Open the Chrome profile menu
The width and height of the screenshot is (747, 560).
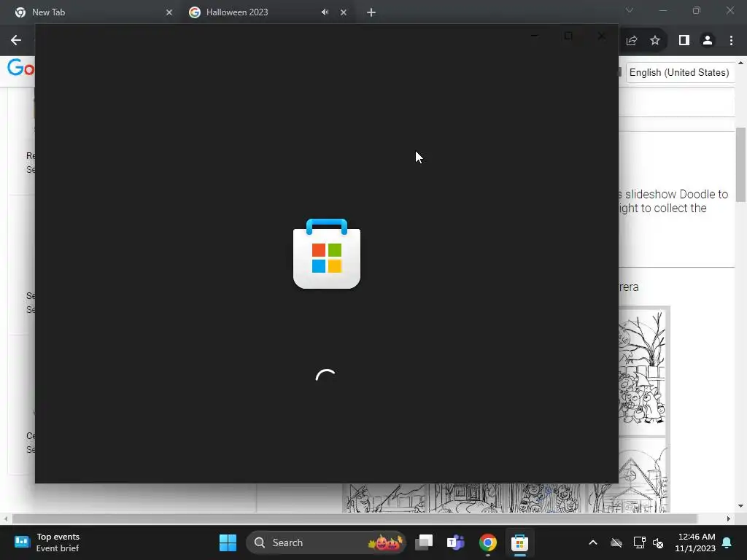(708, 41)
